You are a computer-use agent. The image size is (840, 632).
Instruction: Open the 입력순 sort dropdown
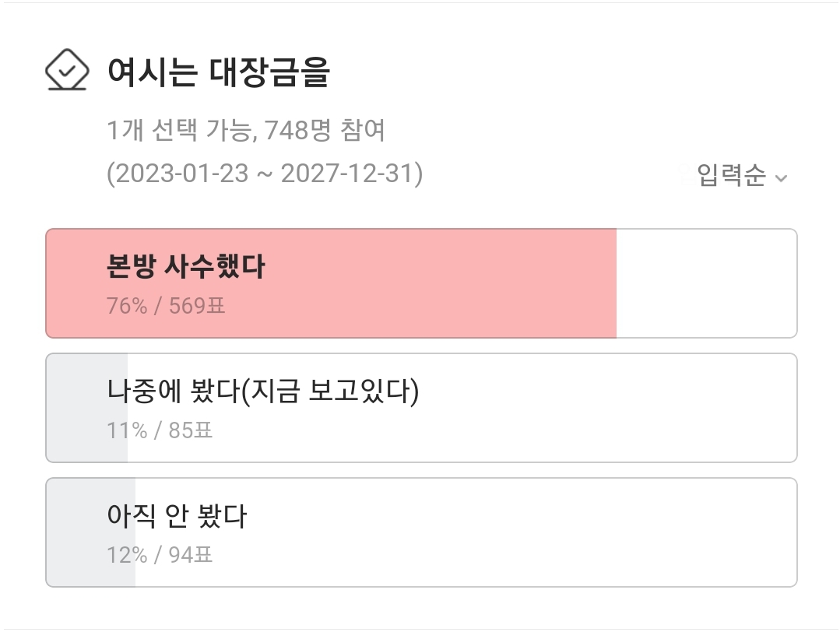click(x=742, y=175)
